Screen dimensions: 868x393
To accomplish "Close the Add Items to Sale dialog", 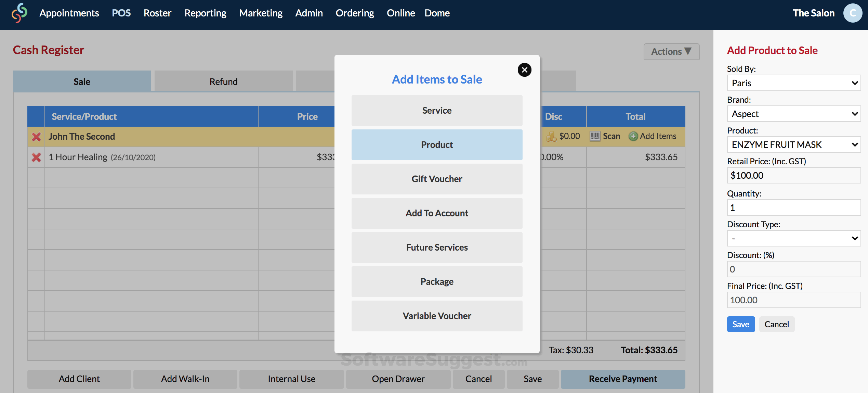I will click(x=524, y=70).
